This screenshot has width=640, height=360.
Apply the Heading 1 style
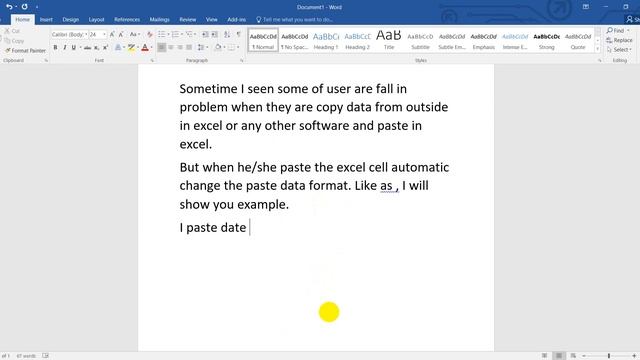pyautogui.click(x=326, y=40)
